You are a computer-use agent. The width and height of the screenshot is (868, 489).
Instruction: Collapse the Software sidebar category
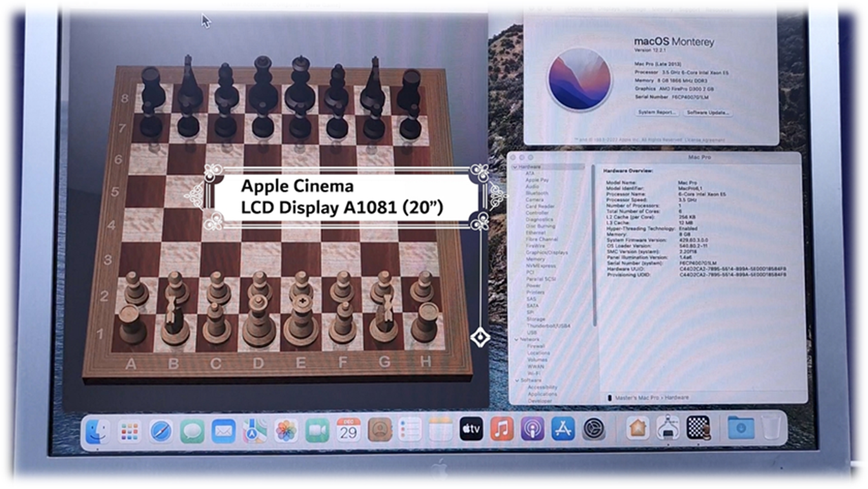pyautogui.click(x=517, y=380)
